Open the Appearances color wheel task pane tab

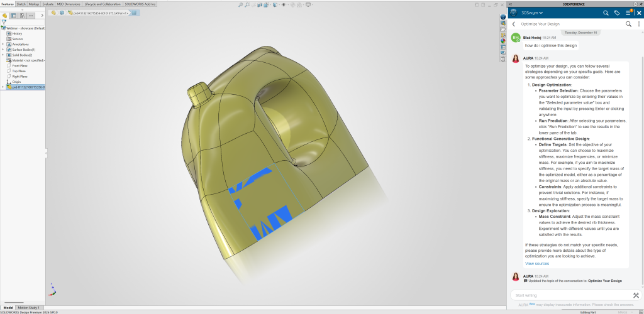coord(503,40)
